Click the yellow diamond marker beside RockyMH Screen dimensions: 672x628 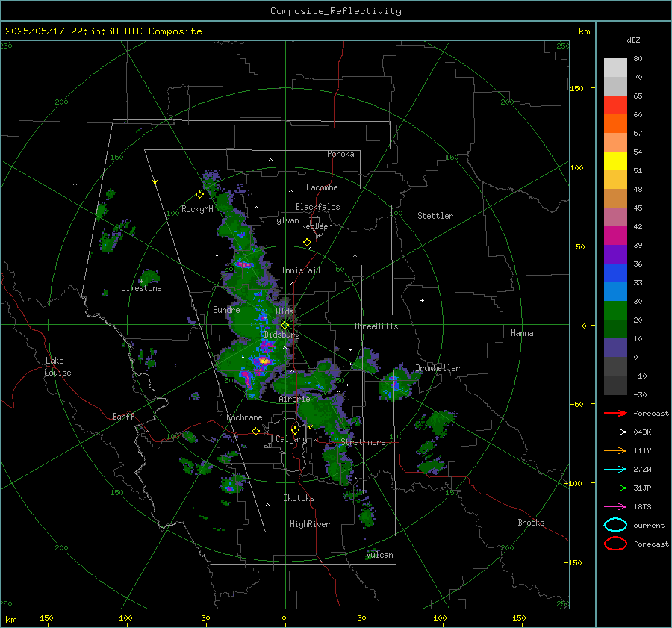(x=199, y=195)
